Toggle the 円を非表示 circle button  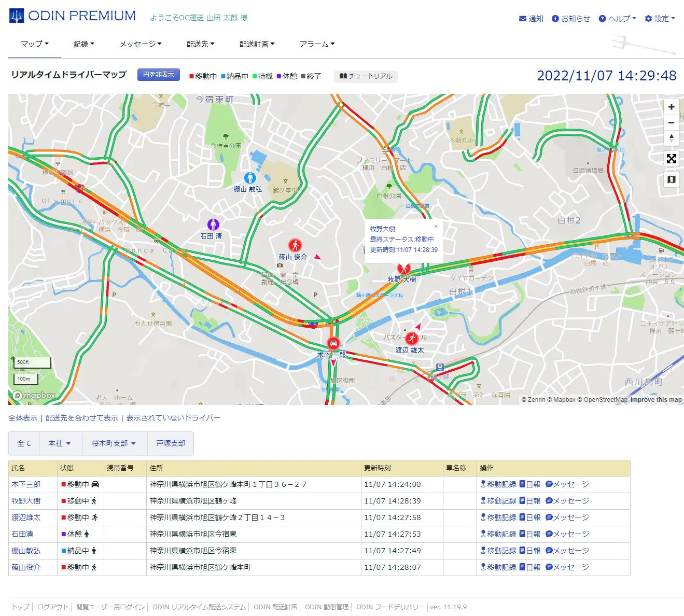[158, 75]
